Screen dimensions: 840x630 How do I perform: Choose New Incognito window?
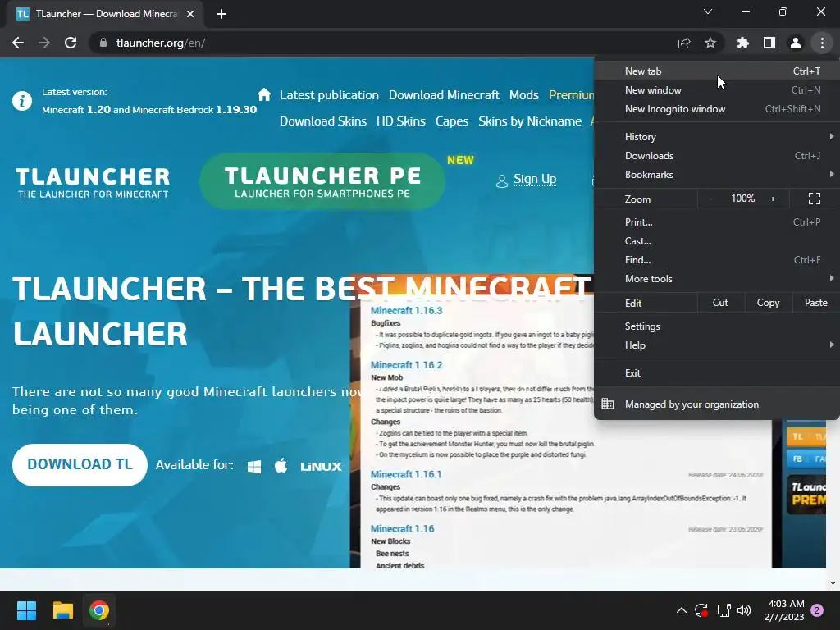point(717,109)
